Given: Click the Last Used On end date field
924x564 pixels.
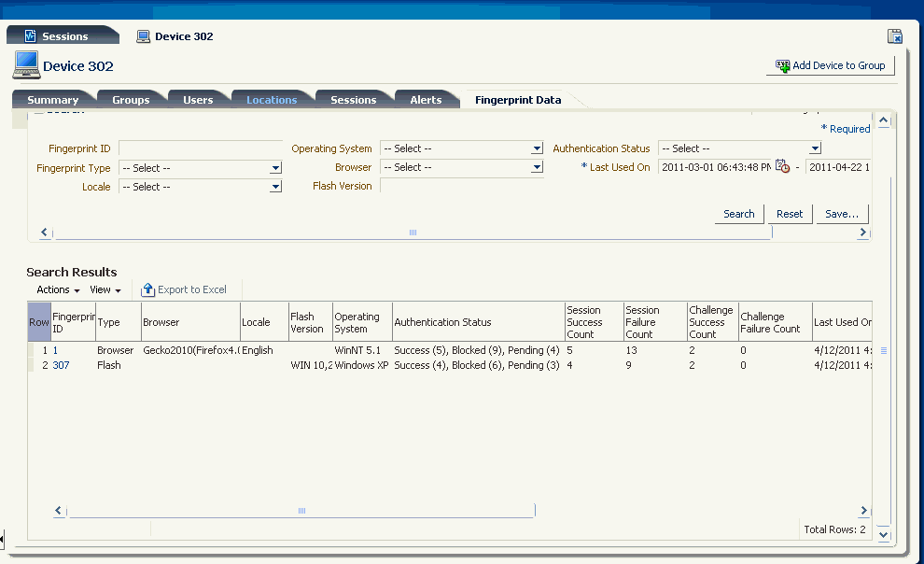Looking at the screenshot, I should (838, 167).
